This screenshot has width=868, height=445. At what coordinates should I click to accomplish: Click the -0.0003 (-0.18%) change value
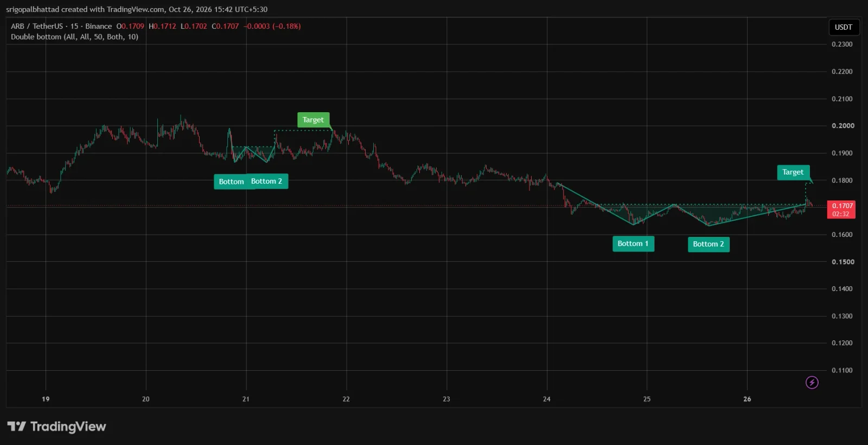(272, 26)
